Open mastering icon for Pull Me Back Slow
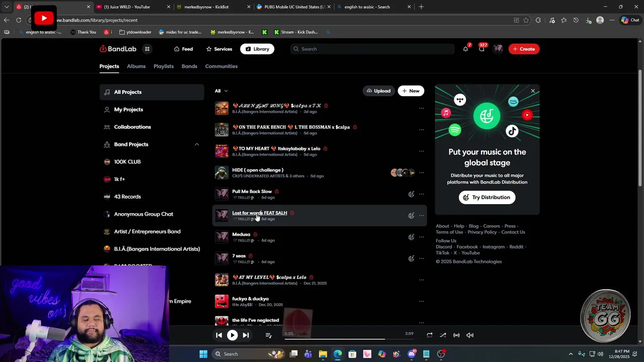 (411, 194)
